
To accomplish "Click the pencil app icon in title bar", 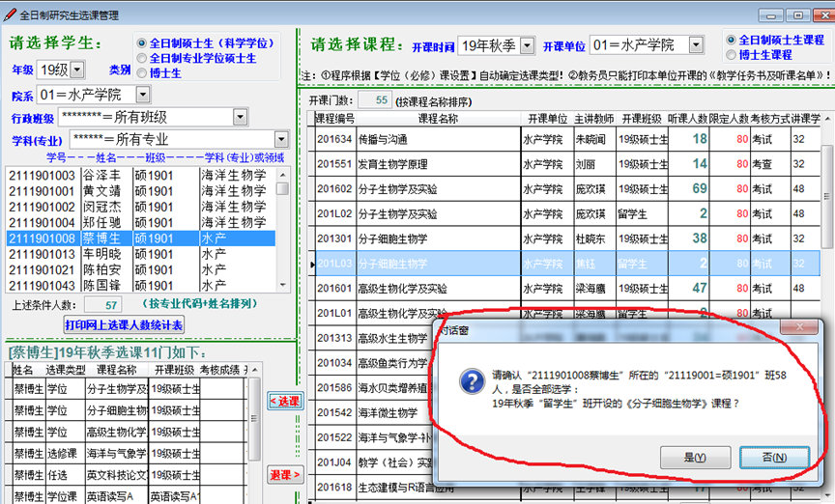I will click(x=10, y=14).
